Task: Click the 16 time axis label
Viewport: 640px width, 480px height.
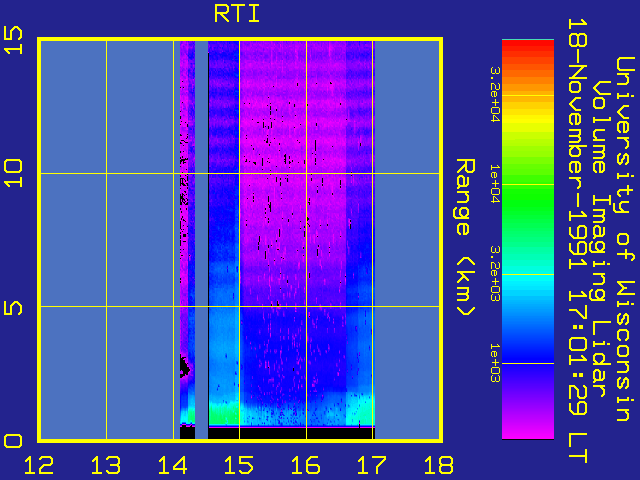Action: (306, 465)
